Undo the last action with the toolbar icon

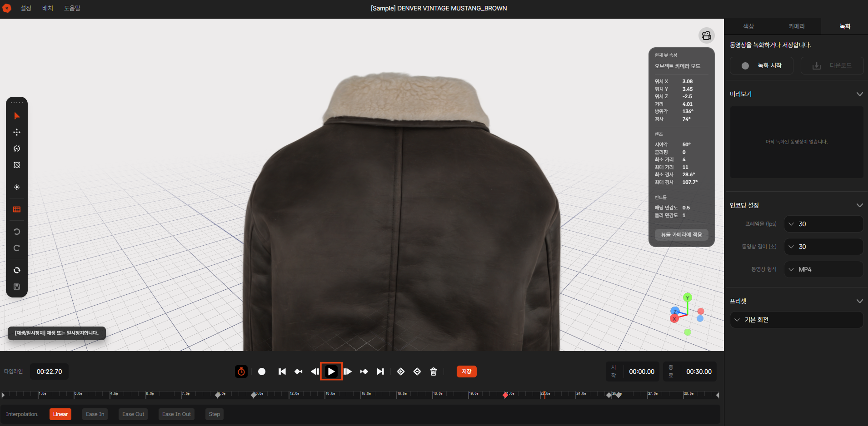point(17,231)
